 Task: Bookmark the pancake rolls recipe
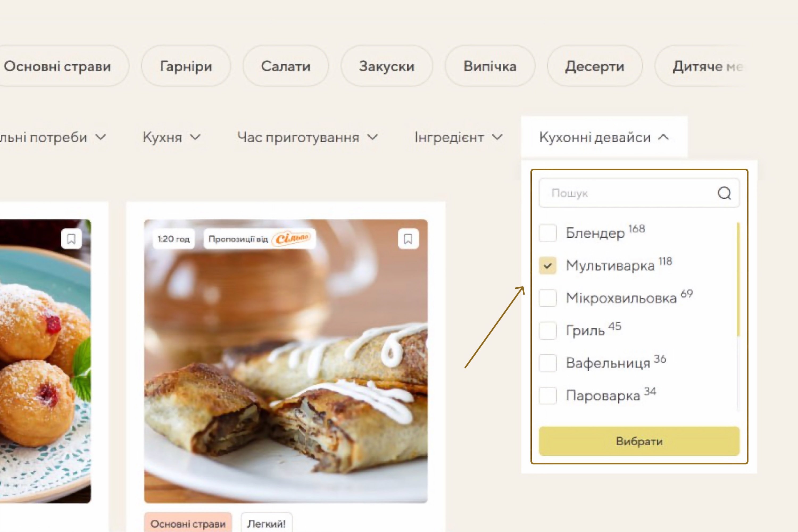pyautogui.click(x=408, y=239)
